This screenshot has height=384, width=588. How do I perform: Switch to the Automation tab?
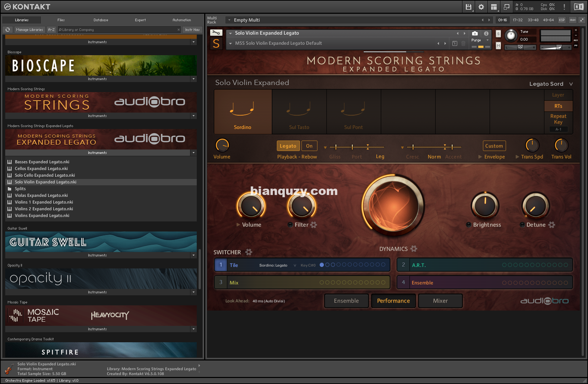[x=182, y=20]
